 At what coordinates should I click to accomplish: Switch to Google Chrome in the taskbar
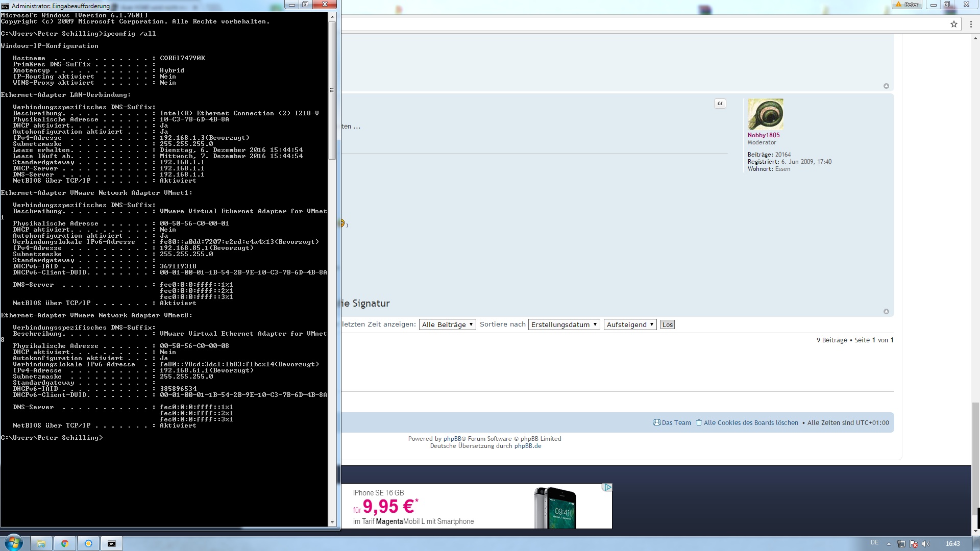(x=65, y=543)
